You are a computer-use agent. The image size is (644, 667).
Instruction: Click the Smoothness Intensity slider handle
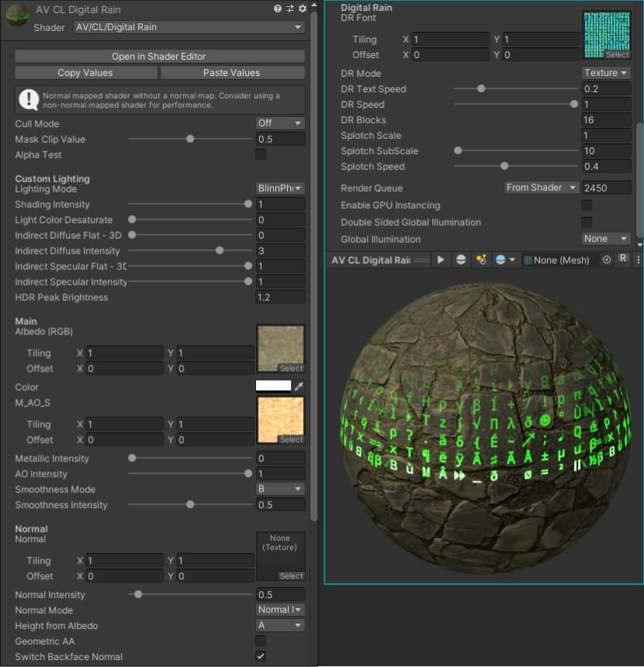coord(190,505)
